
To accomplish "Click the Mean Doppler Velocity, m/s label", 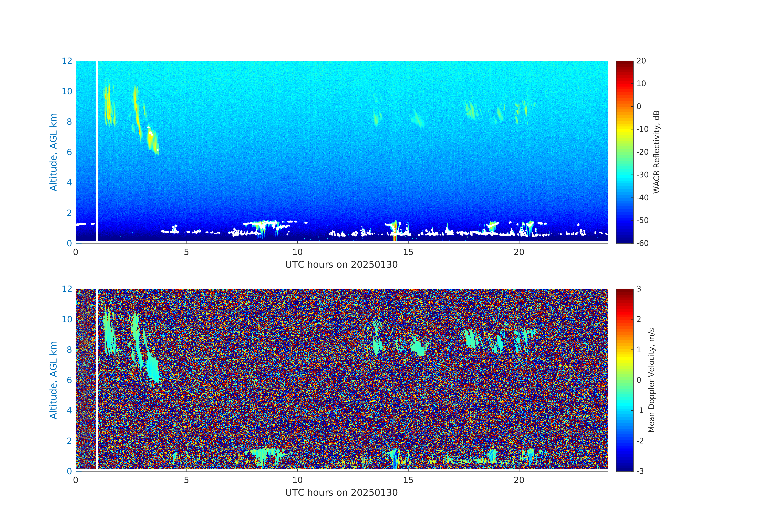I will coord(651,380).
